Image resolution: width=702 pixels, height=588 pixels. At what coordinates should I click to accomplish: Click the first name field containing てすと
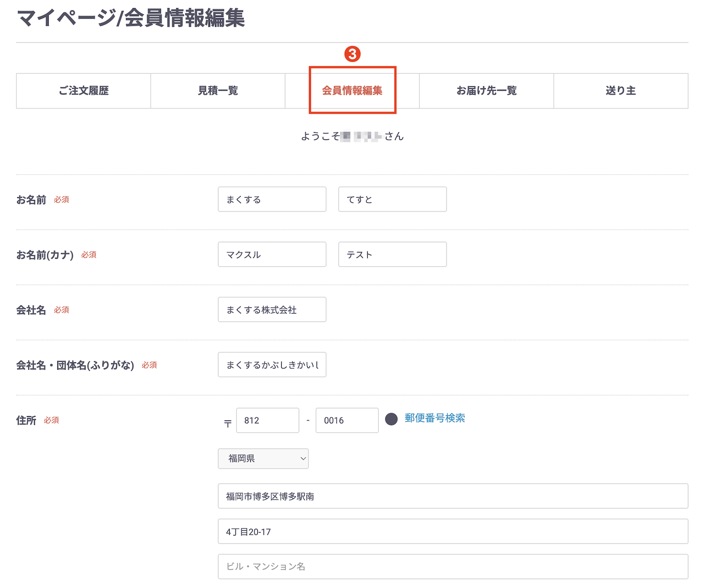click(x=392, y=199)
